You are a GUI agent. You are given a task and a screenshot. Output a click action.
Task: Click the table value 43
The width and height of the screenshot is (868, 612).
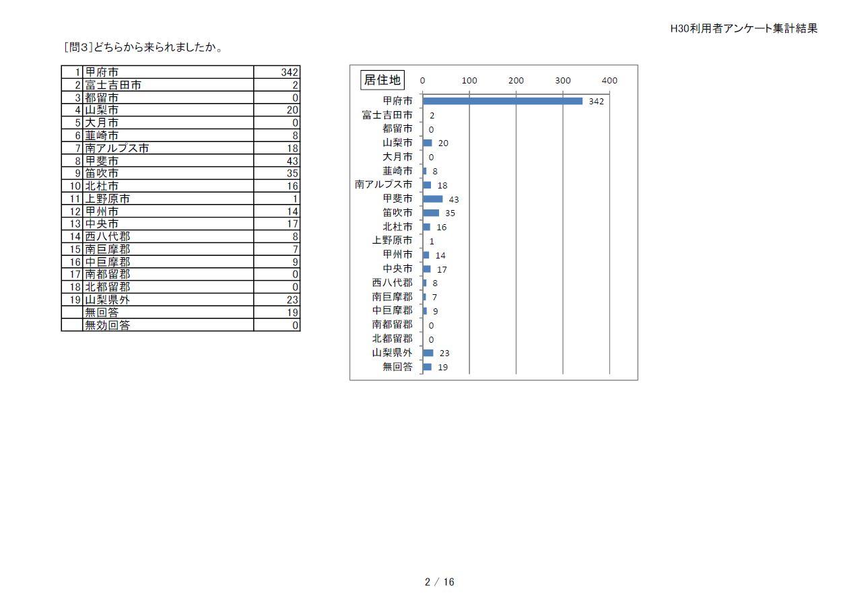(x=292, y=161)
